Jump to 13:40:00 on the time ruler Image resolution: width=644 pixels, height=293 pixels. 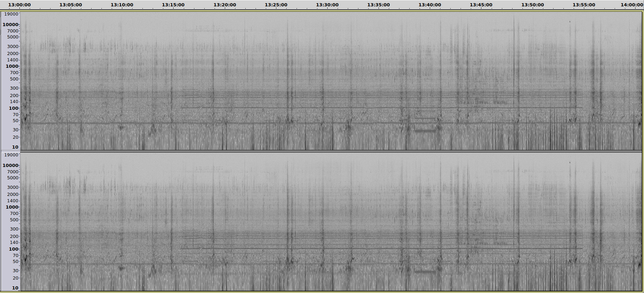430,5
